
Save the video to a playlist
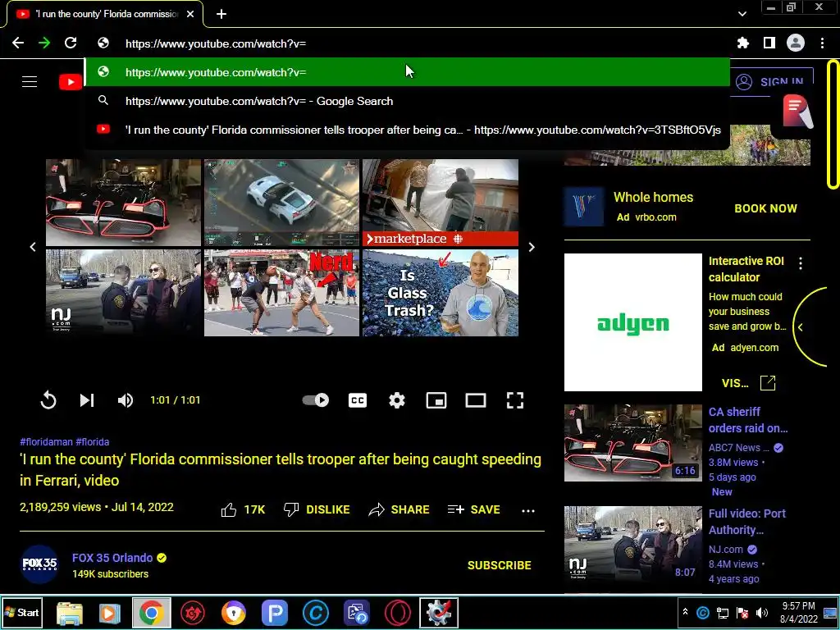pos(474,509)
